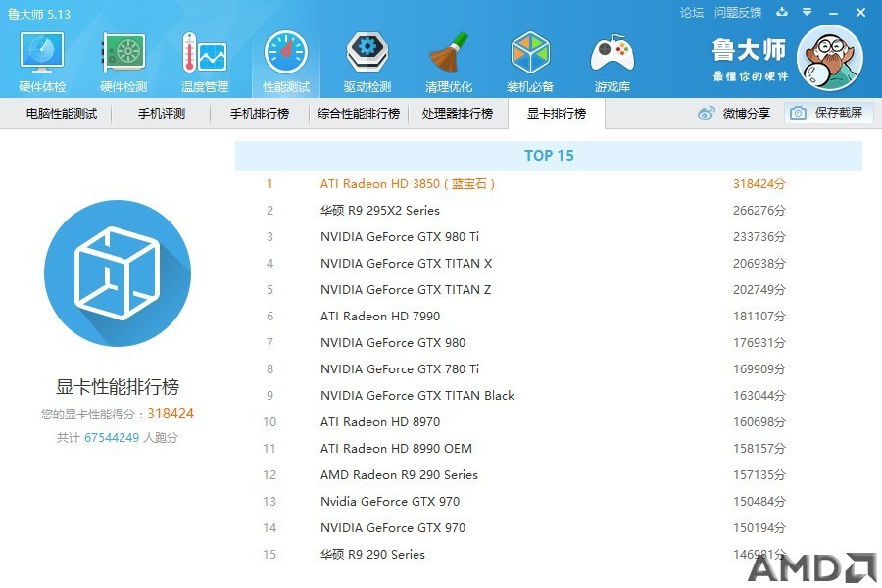This screenshot has width=882, height=588.
Task: Select the 性能测试 performance test icon
Action: click(286, 54)
